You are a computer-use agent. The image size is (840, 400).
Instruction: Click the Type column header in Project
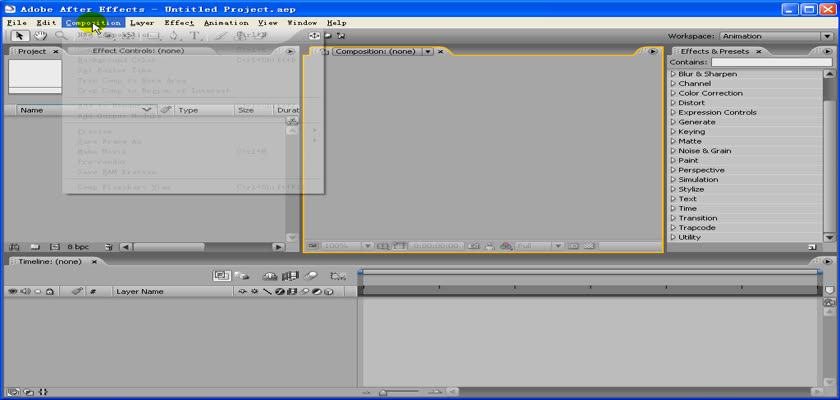coord(188,110)
